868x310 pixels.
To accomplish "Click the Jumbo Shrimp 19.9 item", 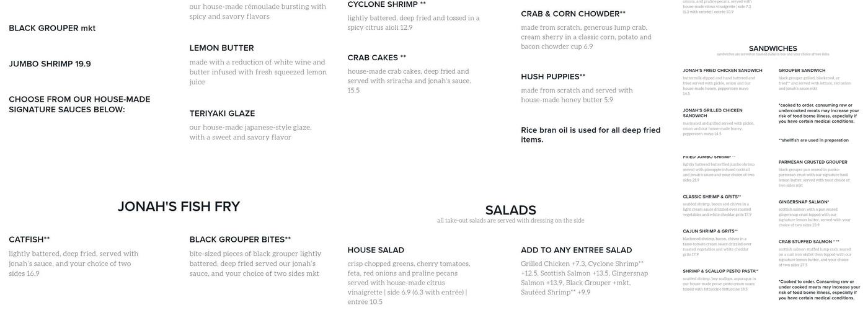I will point(50,64).
